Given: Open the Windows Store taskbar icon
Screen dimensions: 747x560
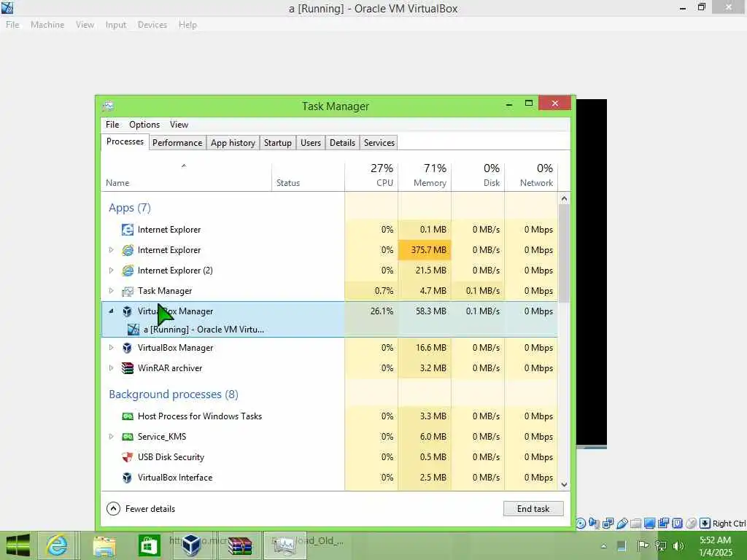Looking at the screenshot, I should click(149, 545).
